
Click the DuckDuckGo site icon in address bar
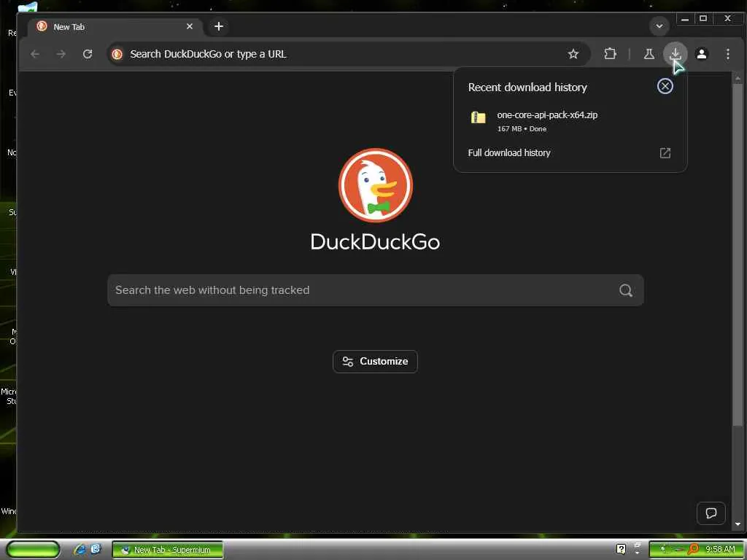pos(117,54)
